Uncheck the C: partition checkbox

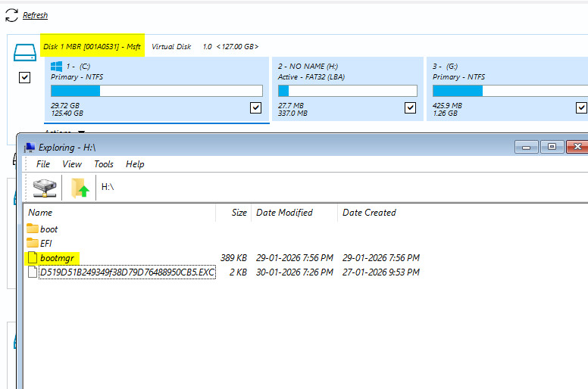(x=255, y=107)
